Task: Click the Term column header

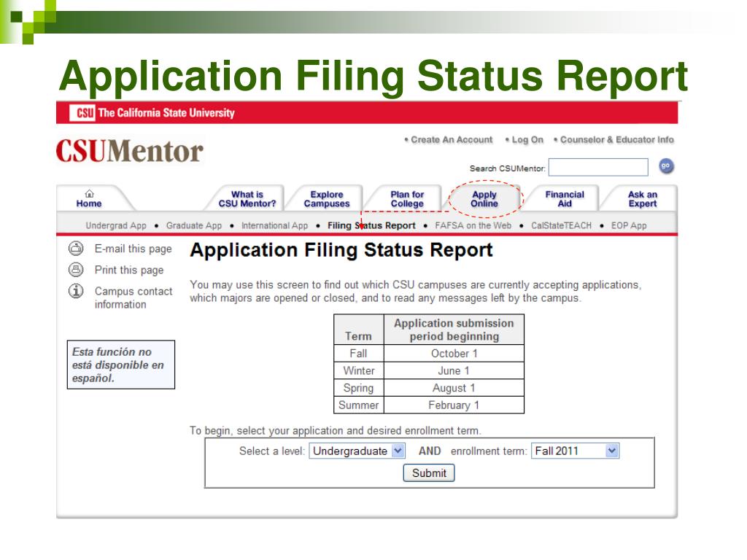Action: pyautogui.click(x=358, y=330)
